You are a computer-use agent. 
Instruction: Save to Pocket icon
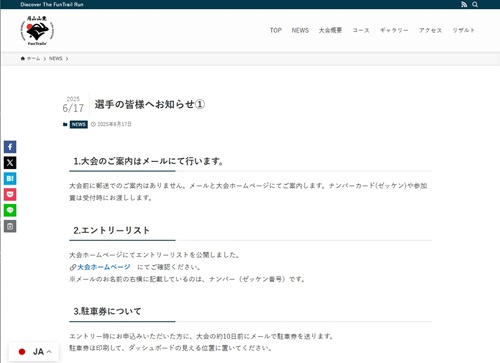coord(10,194)
